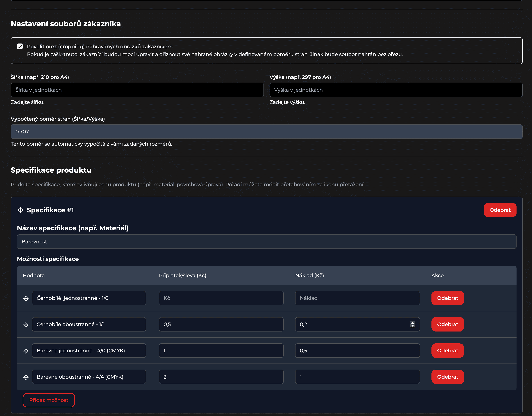532x416 pixels.
Task: Click drag handle for Černobílé jednostranné row
Action: tap(26, 298)
